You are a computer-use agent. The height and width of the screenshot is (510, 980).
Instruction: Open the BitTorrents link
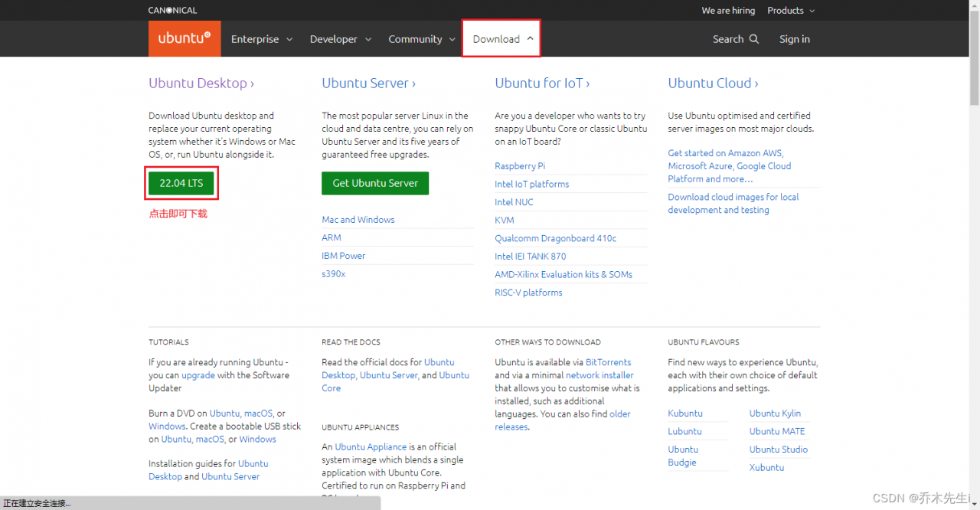609,362
